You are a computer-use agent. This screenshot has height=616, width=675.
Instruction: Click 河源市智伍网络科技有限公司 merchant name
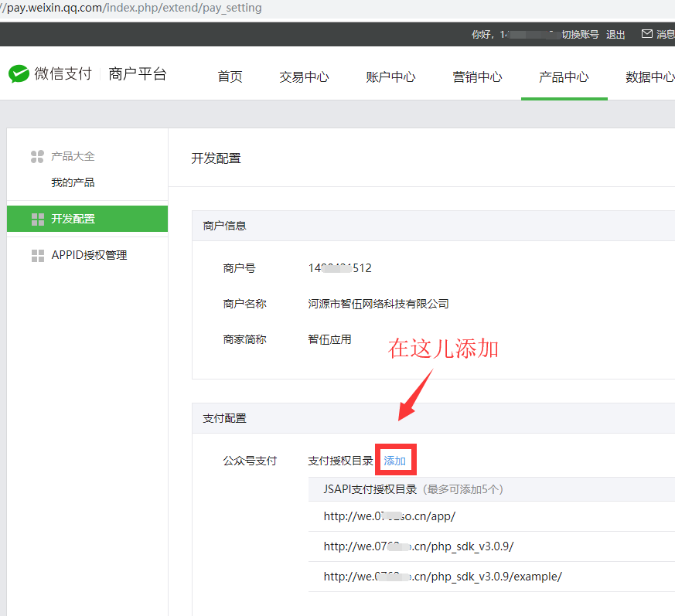(x=378, y=304)
